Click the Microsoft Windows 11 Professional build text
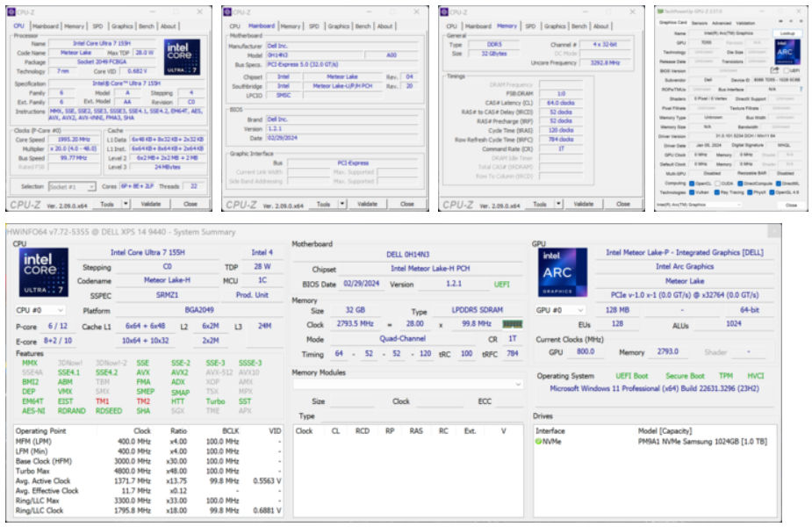 [655, 388]
